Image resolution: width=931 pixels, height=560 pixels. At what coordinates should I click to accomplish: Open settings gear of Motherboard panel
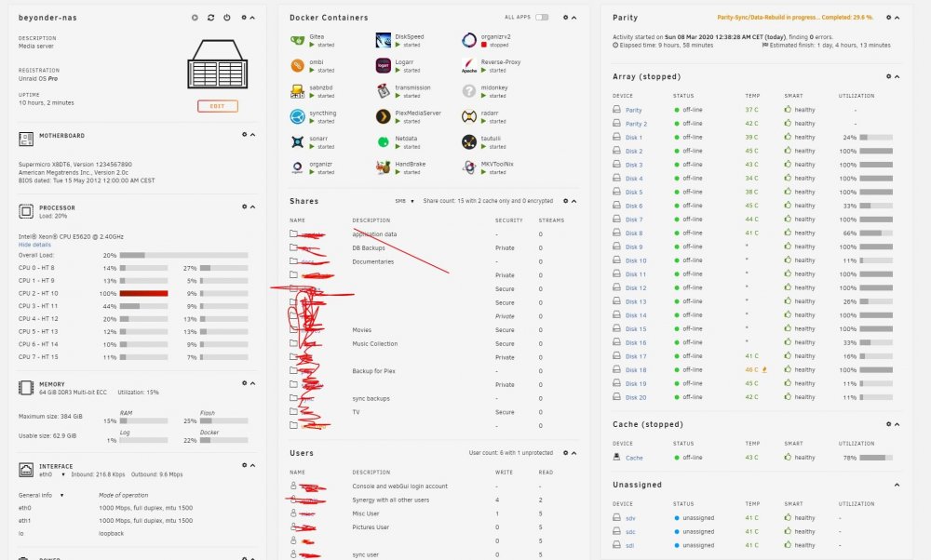(244, 135)
